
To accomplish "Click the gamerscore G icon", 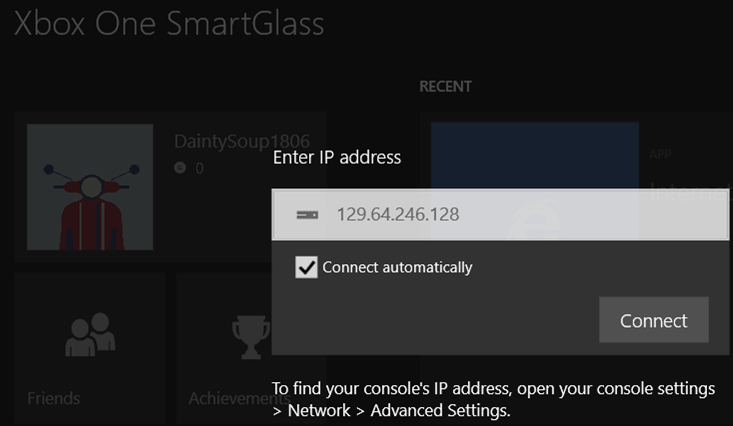I will tap(180, 167).
